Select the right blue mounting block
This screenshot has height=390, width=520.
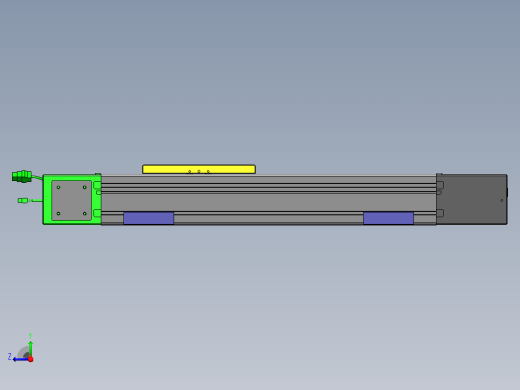point(388,218)
